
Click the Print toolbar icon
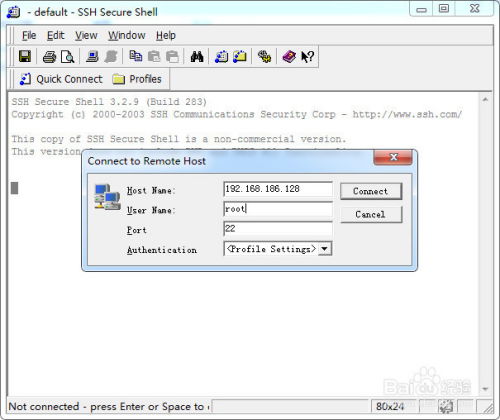coord(49,57)
